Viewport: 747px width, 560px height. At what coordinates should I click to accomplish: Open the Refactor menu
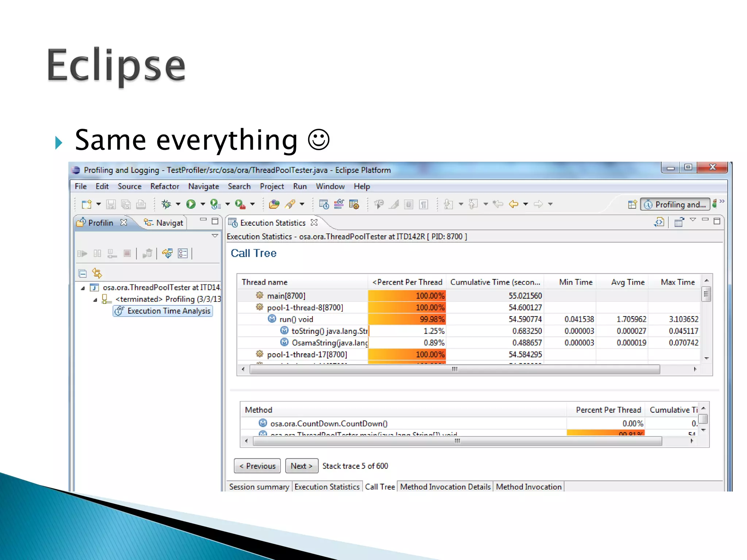click(x=165, y=186)
